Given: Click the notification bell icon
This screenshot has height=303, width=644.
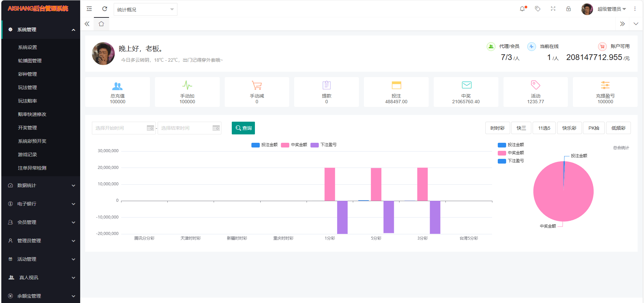Looking at the screenshot, I should pos(522,9).
